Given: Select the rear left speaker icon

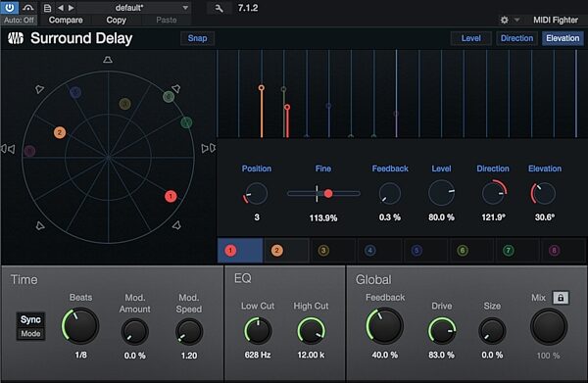Looking at the screenshot, I should 40,225.
